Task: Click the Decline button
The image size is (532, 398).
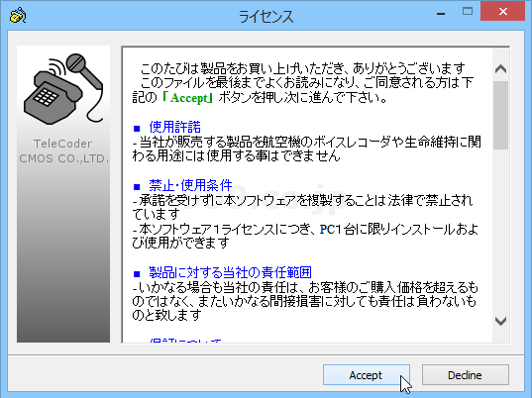Action: click(466, 375)
